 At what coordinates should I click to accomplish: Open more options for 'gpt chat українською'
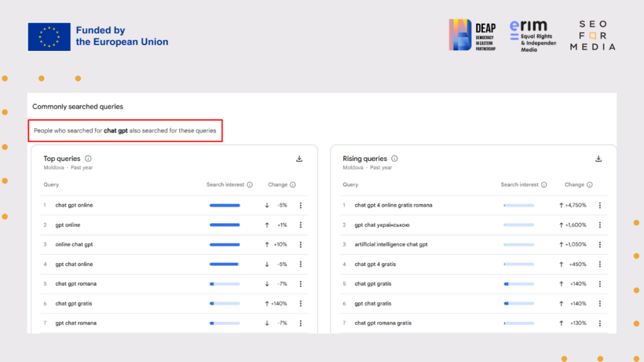point(600,225)
